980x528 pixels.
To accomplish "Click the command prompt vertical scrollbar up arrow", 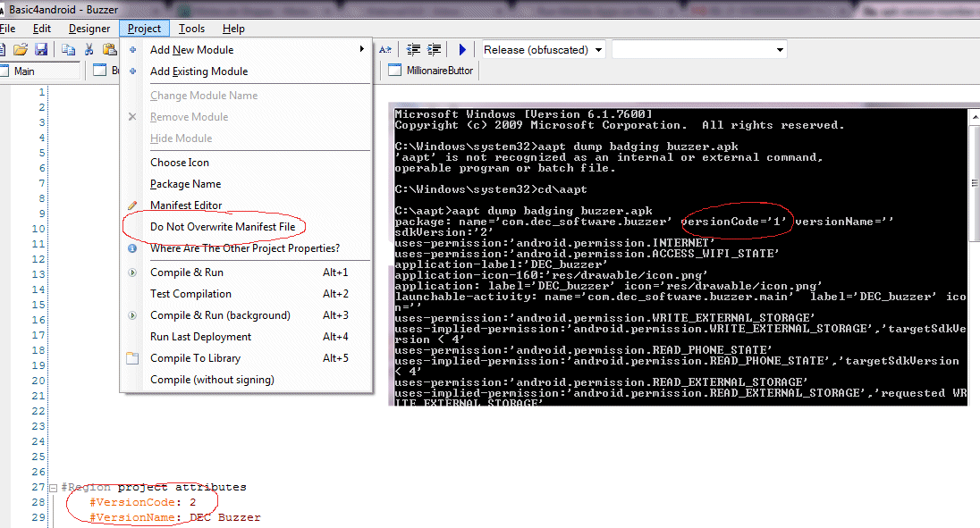I will [975, 117].
